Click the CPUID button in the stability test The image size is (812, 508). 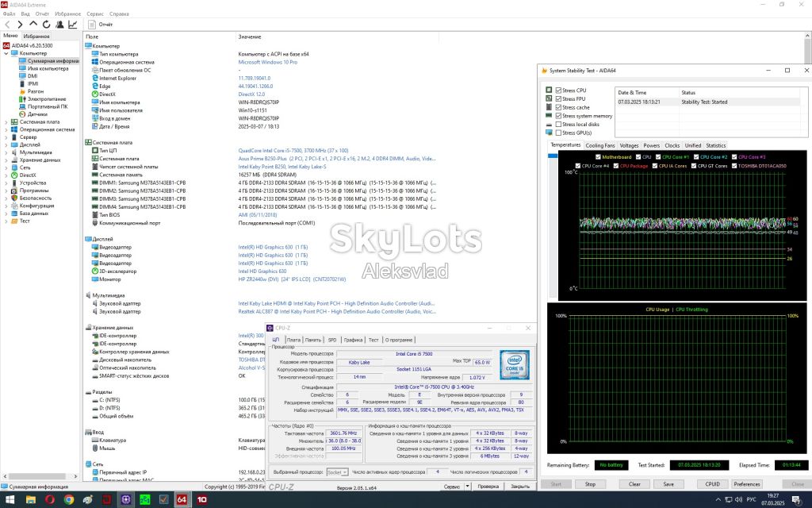[x=713, y=484]
